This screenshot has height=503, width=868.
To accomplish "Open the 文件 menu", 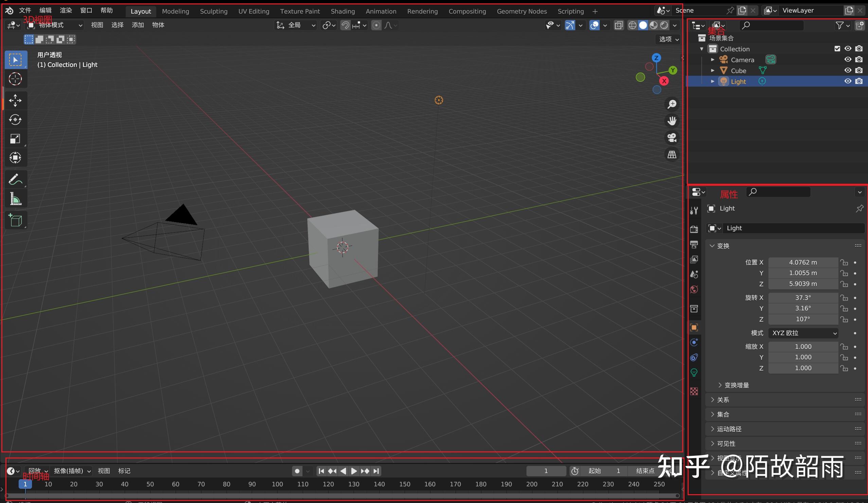I will click(x=25, y=10).
